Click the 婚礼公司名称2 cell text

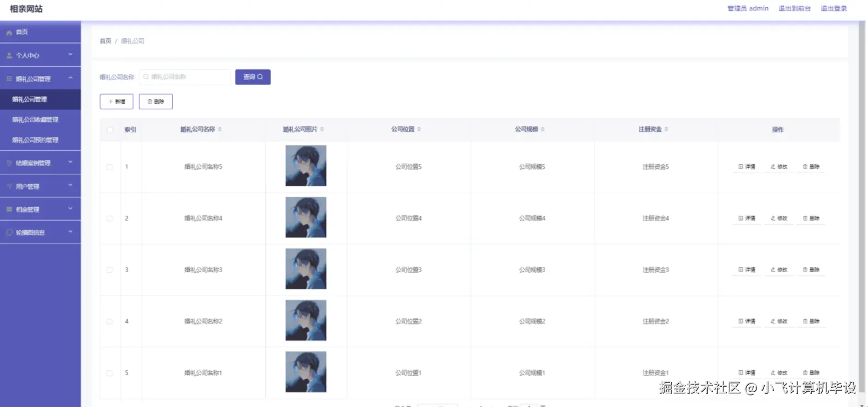(203, 321)
